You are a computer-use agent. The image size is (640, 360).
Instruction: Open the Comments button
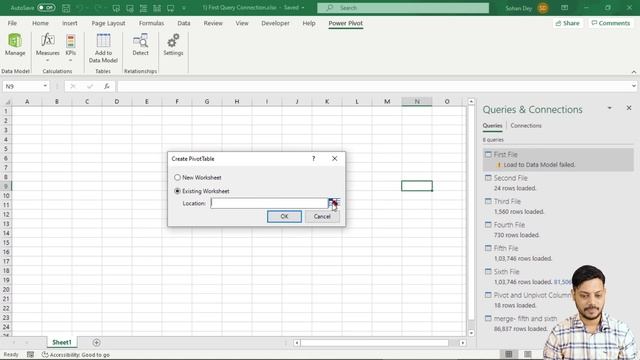click(611, 23)
